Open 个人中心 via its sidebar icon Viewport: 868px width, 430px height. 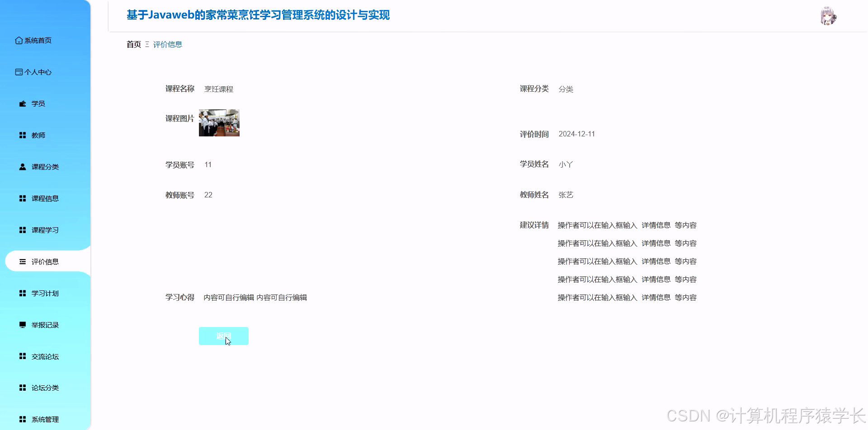coord(19,72)
